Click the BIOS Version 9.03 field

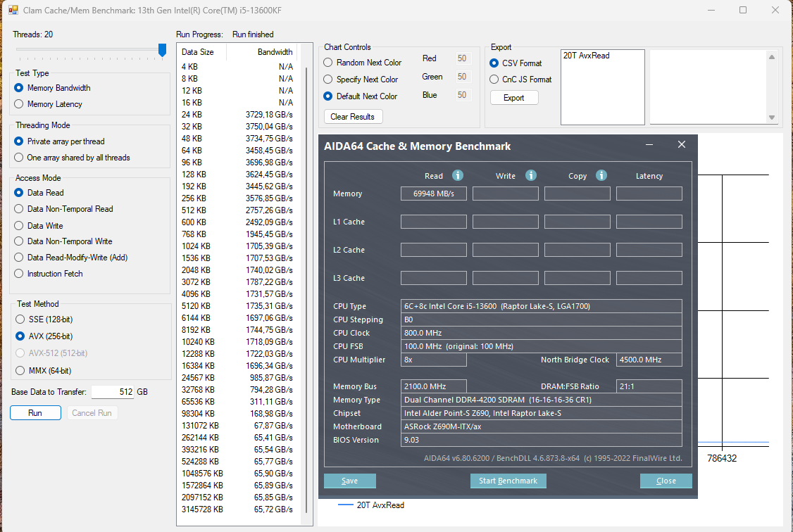541,440
